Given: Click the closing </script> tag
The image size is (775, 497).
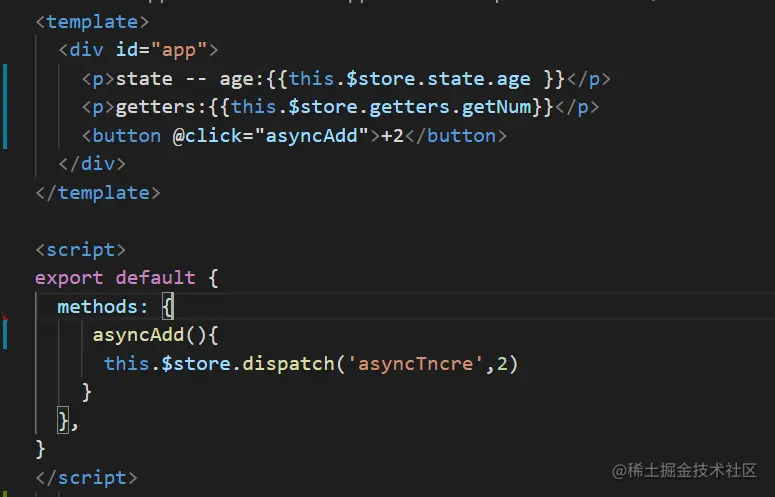Looking at the screenshot, I should click(x=86, y=478).
